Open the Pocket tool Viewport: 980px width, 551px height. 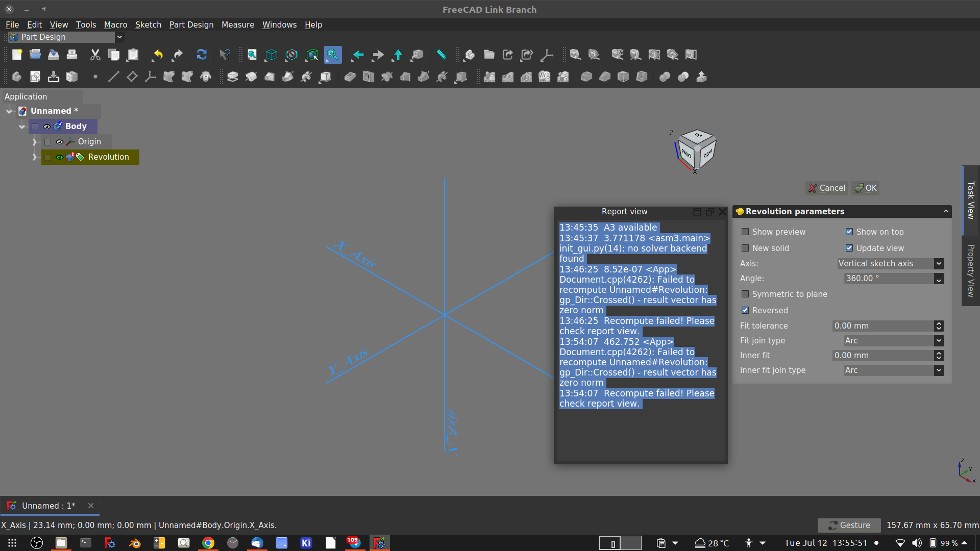click(x=350, y=77)
